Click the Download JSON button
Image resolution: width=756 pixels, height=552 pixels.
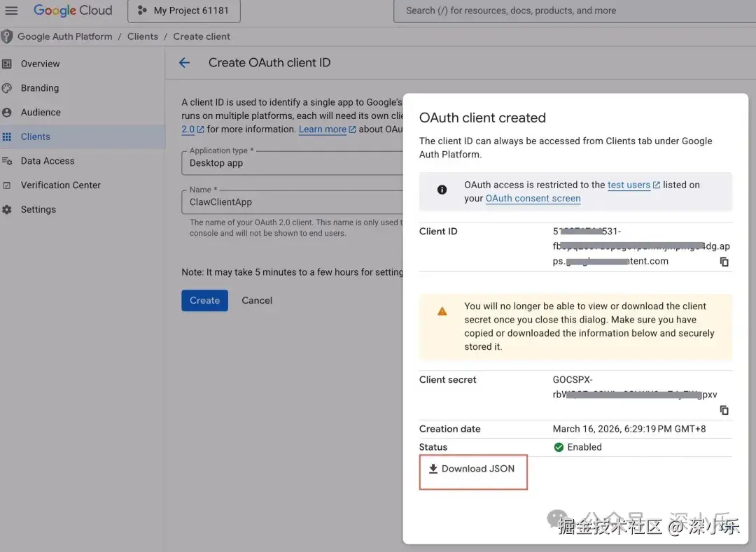pos(473,469)
